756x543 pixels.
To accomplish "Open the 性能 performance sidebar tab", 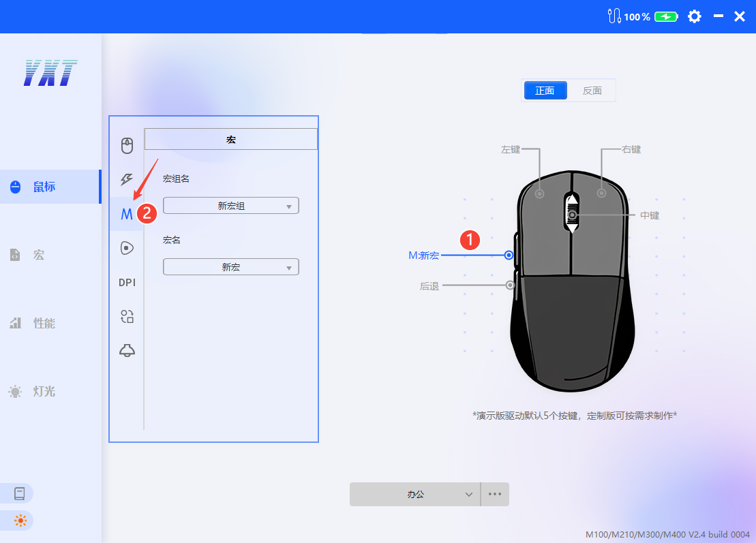I will tap(44, 323).
